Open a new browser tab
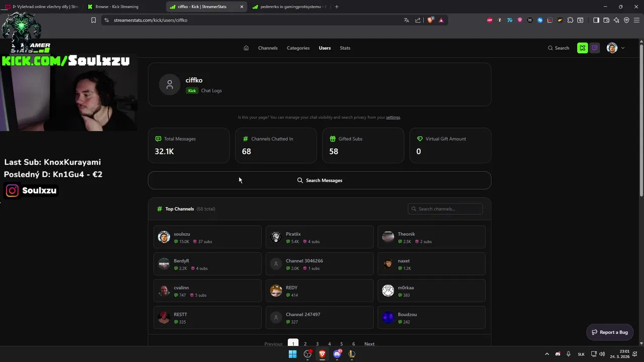This screenshot has height=362, width=644. tap(337, 7)
